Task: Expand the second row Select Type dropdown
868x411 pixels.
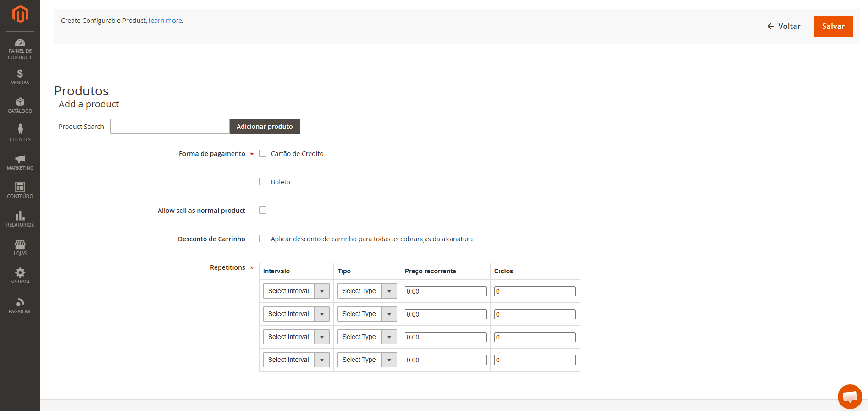Action: (367, 314)
